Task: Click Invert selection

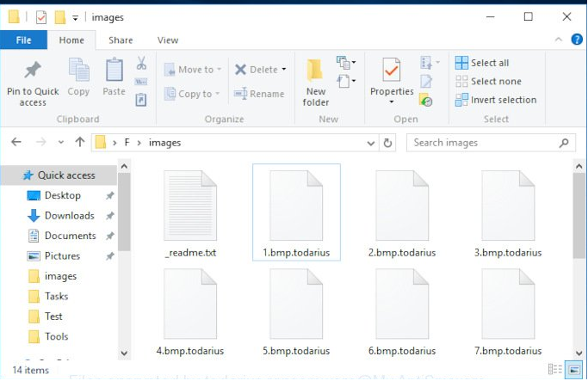Action: (x=495, y=100)
